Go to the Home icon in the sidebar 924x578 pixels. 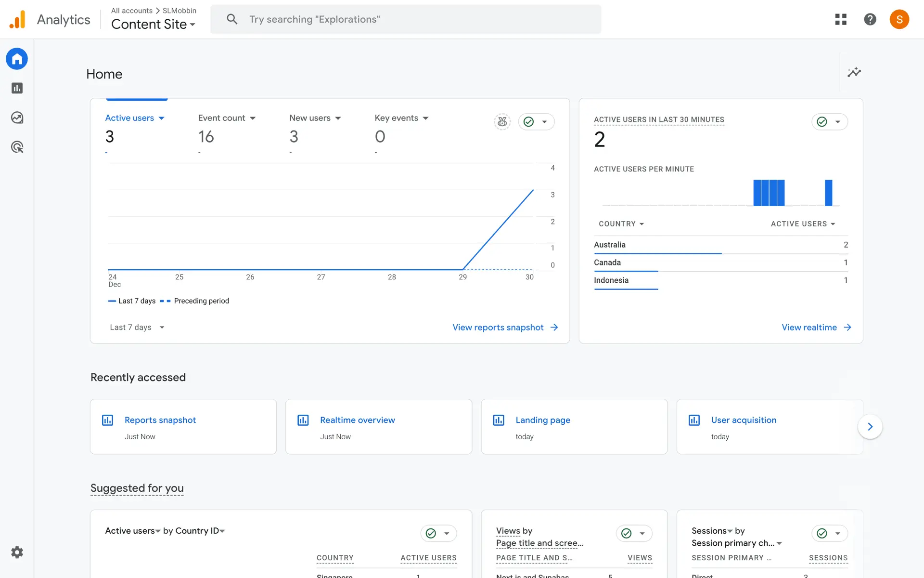point(17,59)
